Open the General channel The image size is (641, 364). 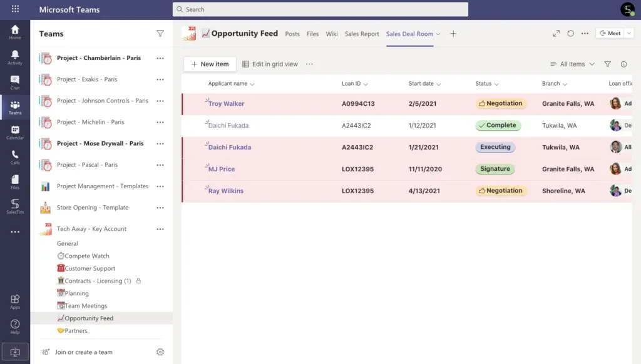coord(68,243)
